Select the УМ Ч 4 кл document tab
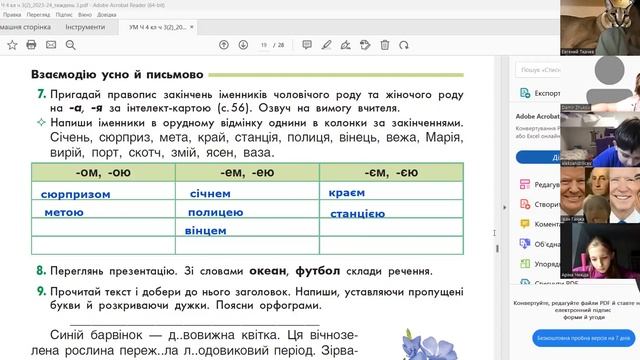Viewport: 640px width, 360px height. (157, 27)
